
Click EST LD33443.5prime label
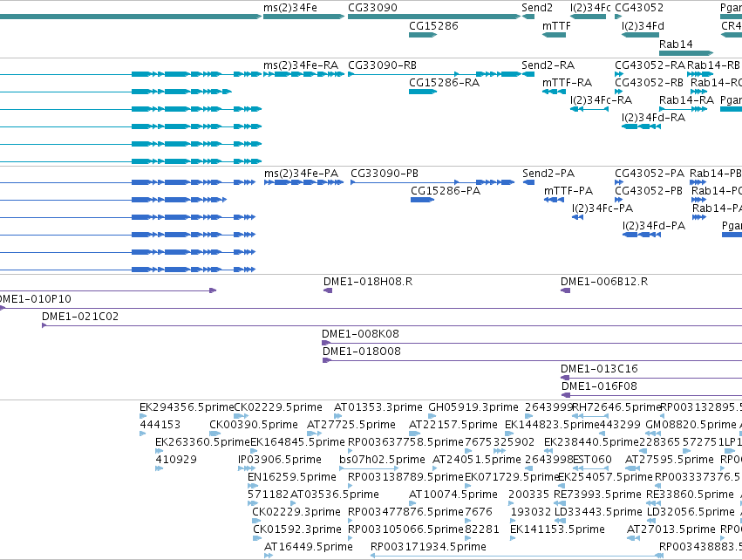pos(599,512)
